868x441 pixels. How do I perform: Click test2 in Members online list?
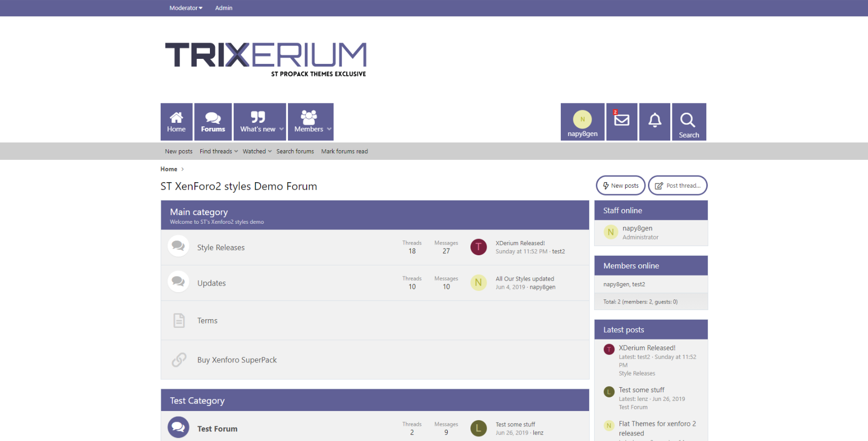(x=639, y=285)
